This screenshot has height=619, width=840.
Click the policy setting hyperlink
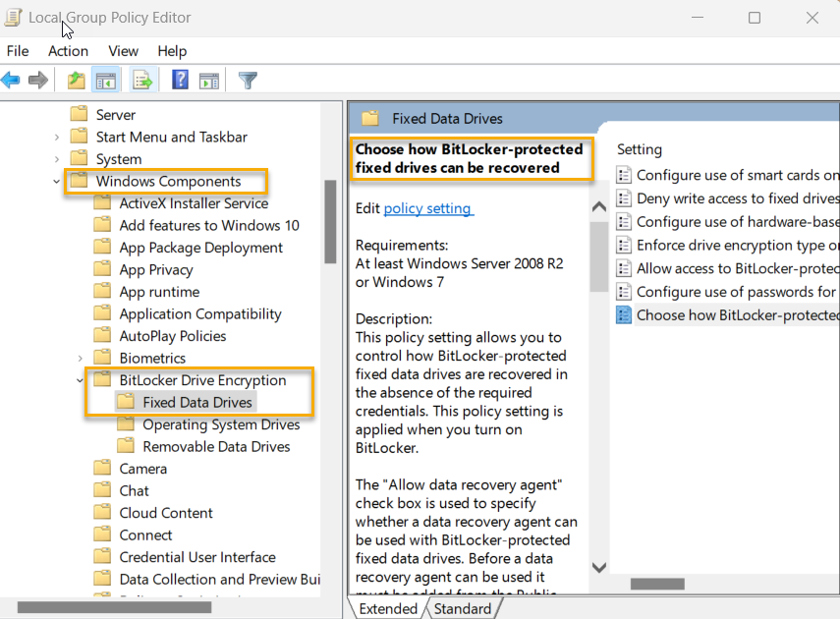click(427, 206)
